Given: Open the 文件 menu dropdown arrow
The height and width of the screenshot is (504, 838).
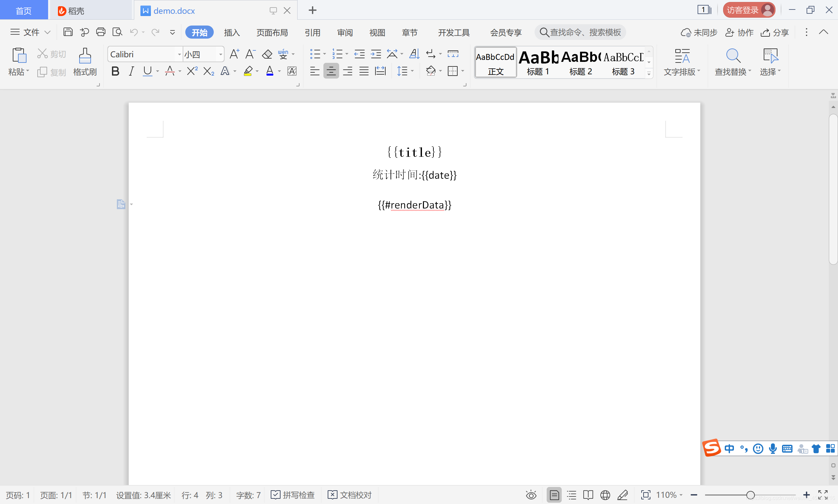Looking at the screenshot, I should point(47,32).
